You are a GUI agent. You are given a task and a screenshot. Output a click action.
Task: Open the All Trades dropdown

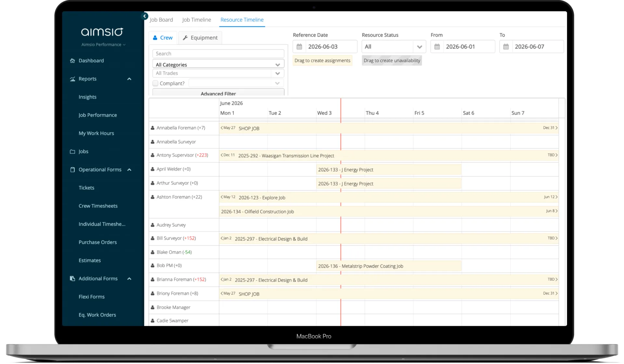218,73
